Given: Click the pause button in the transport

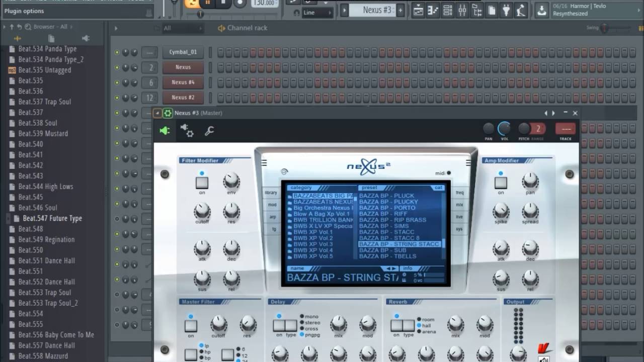Looking at the screenshot, I should click(x=207, y=3).
